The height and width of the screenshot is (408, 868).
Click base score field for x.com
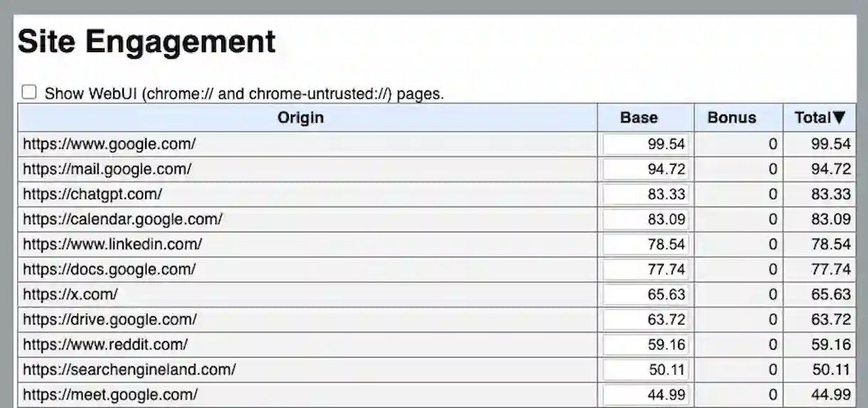coord(645,294)
